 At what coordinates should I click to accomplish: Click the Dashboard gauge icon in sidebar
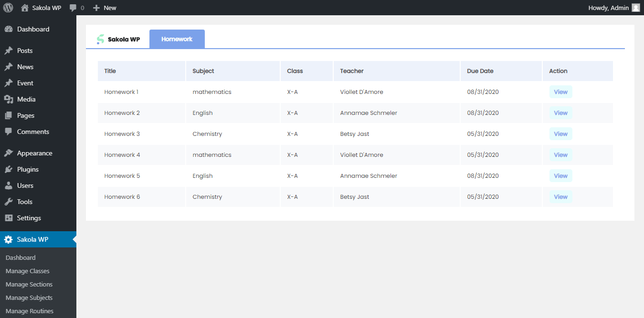point(9,29)
